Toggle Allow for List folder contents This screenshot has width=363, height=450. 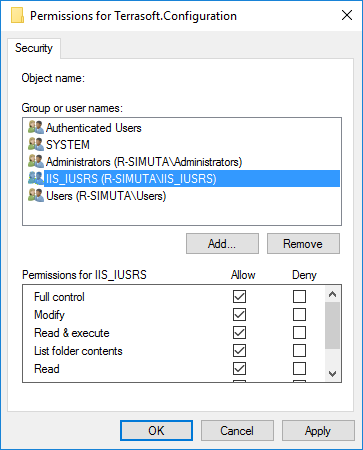pos(239,350)
